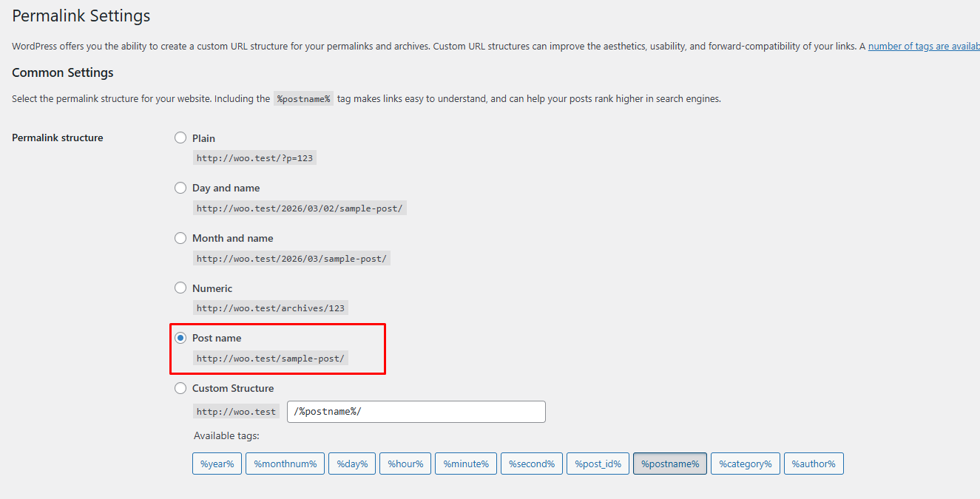Click the %day% tag button
This screenshot has height=499, width=980.
pyautogui.click(x=352, y=464)
